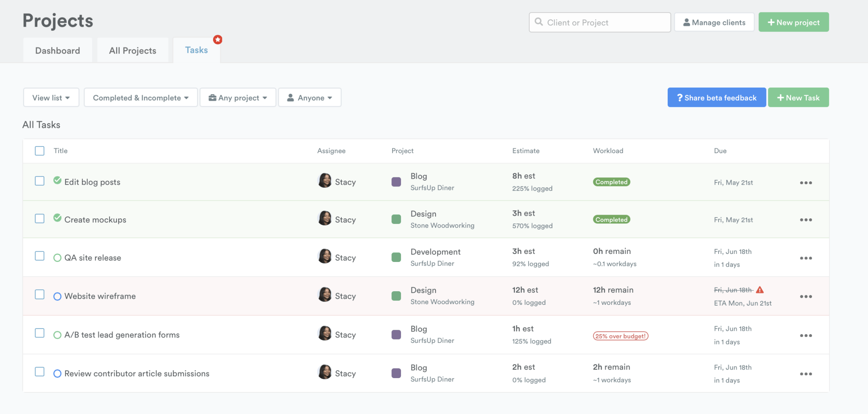Click Share beta feedback button

716,97
